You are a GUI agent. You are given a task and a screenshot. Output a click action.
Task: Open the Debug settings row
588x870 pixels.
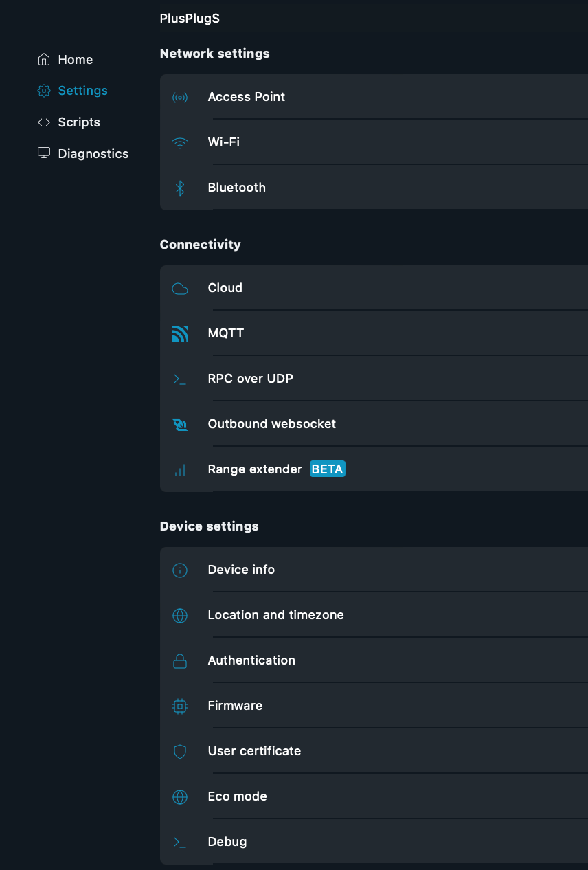pyautogui.click(x=227, y=842)
